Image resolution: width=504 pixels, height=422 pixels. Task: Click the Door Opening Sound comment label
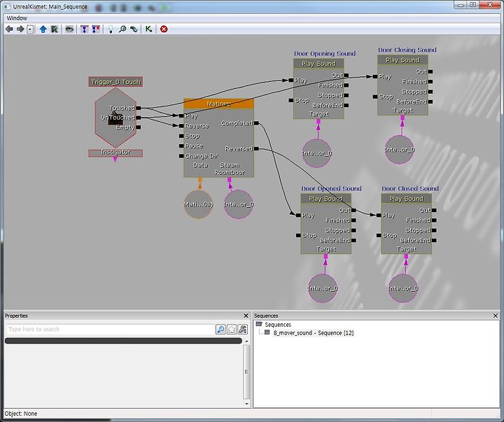point(325,53)
